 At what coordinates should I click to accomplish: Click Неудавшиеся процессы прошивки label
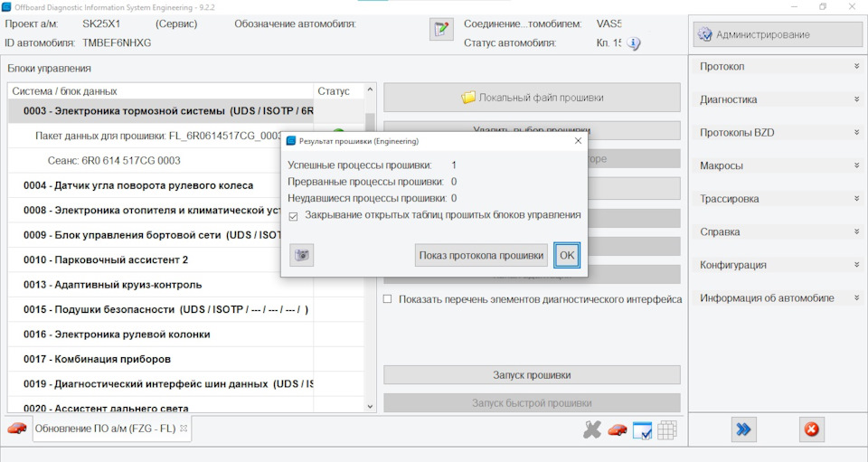click(367, 198)
